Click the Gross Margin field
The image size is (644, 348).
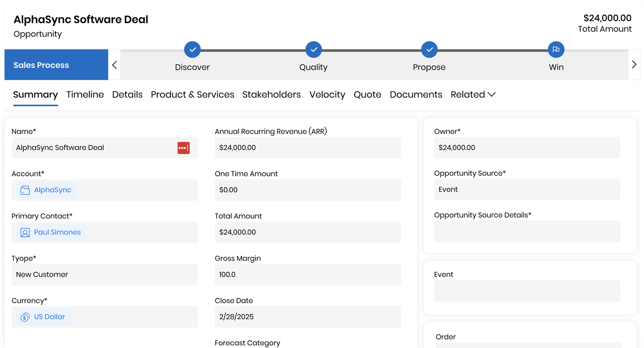point(308,274)
